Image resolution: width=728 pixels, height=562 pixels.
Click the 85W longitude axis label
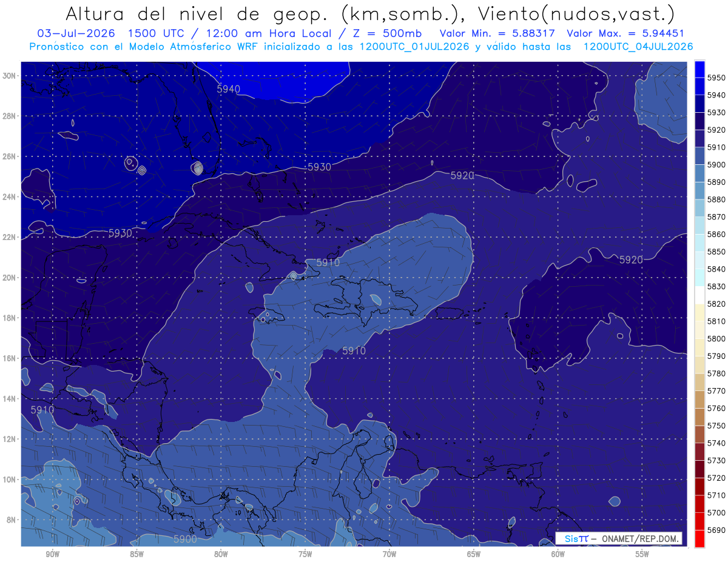coord(136,554)
